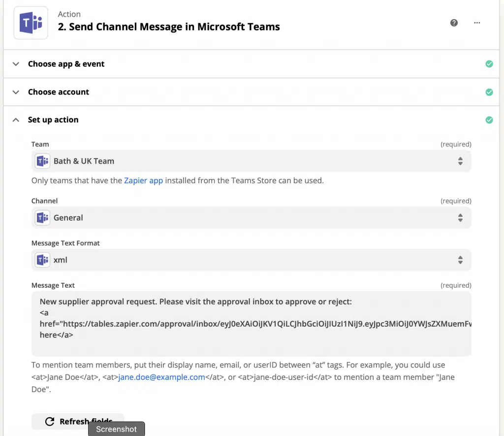Click the href URL line in Message Text

[255, 324]
